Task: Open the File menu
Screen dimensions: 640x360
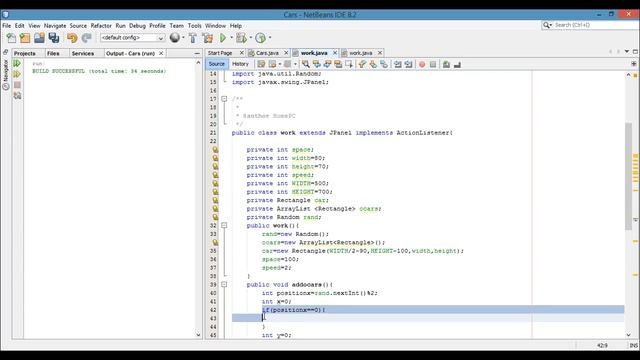Action: point(7,26)
